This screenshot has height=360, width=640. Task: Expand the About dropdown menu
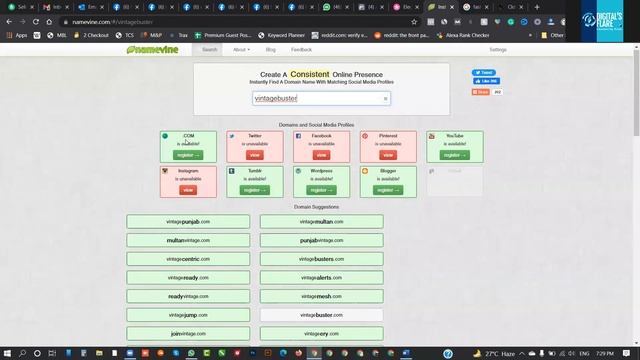pos(241,50)
